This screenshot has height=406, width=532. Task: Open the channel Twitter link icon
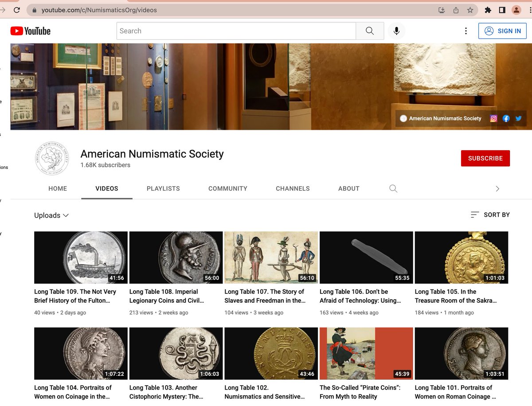click(x=518, y=118)
